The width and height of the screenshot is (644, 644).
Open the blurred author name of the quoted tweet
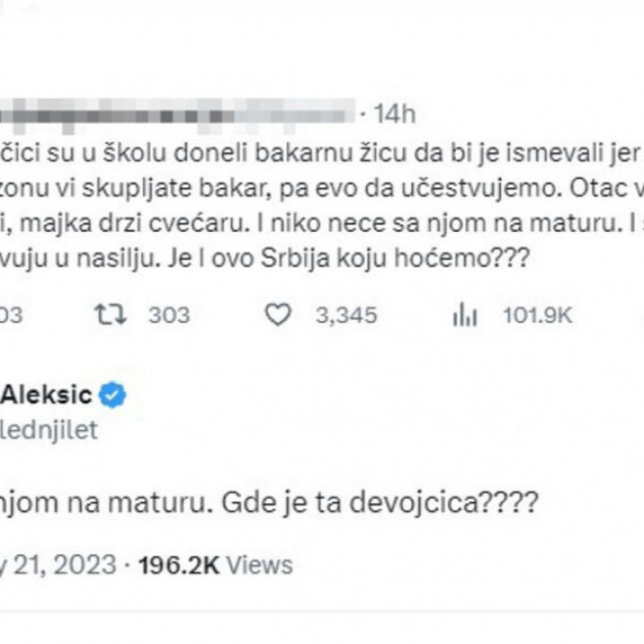(x=170, y=115)
